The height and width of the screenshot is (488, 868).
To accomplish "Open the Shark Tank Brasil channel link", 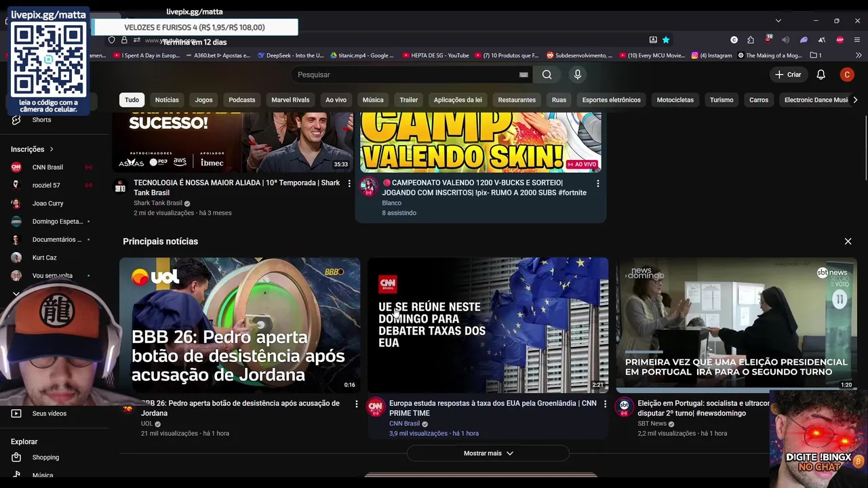I will (x=158, y=203).
